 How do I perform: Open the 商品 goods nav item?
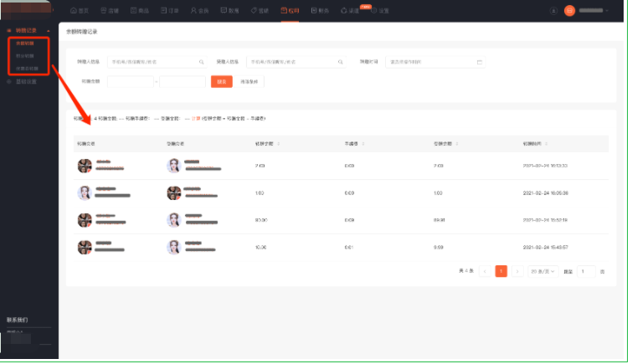coord(140,11)
